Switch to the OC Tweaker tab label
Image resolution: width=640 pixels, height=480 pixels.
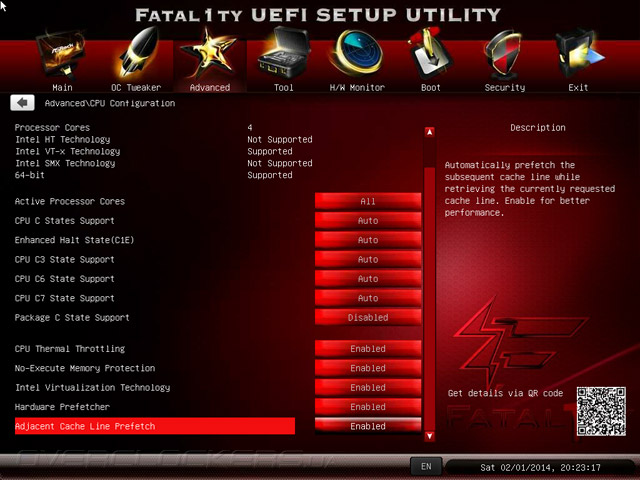[136, 87]
